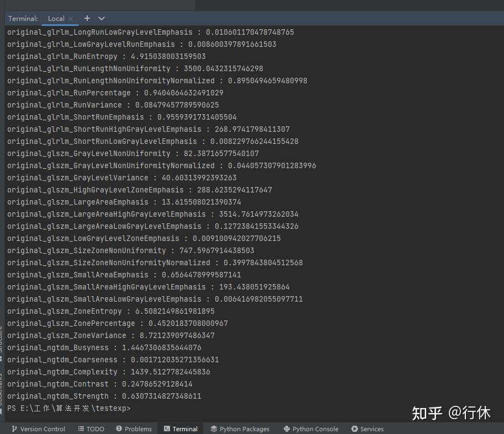
Task: Switch to the Local terminal tab
Action: [x=56, y=19]
